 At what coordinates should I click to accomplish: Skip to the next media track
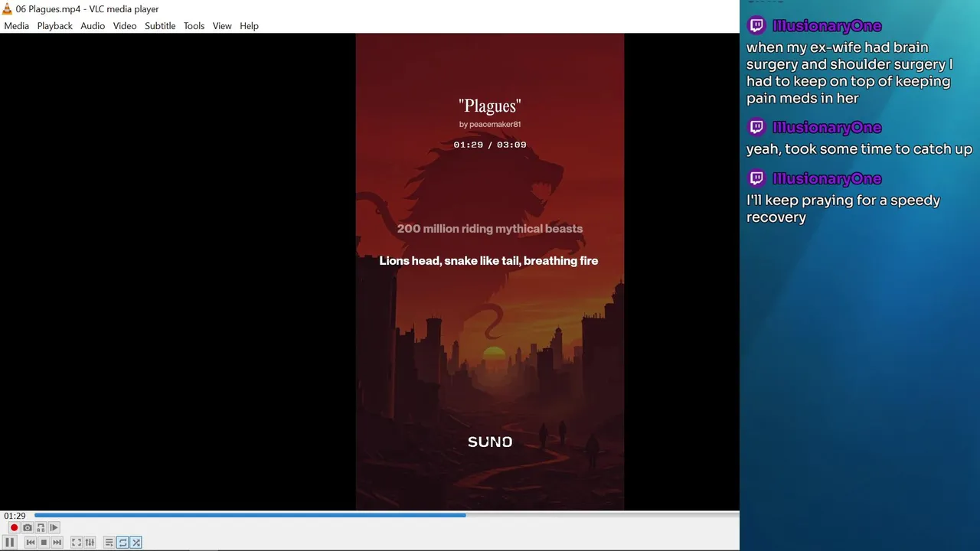[x=57, y=543]
